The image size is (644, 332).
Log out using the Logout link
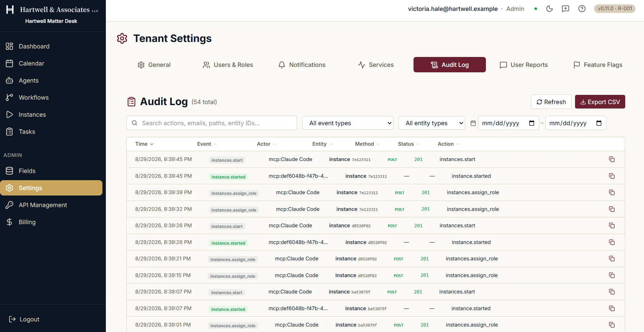pos(24,319)
